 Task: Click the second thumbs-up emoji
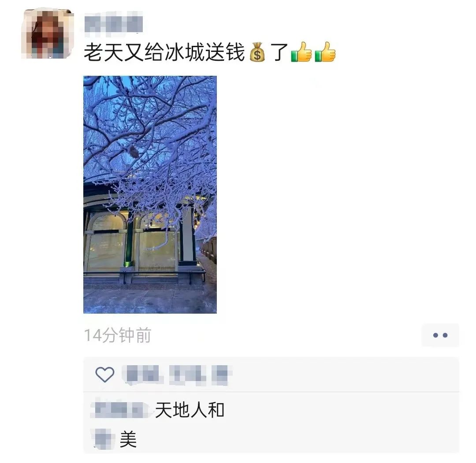pos(325,52)
